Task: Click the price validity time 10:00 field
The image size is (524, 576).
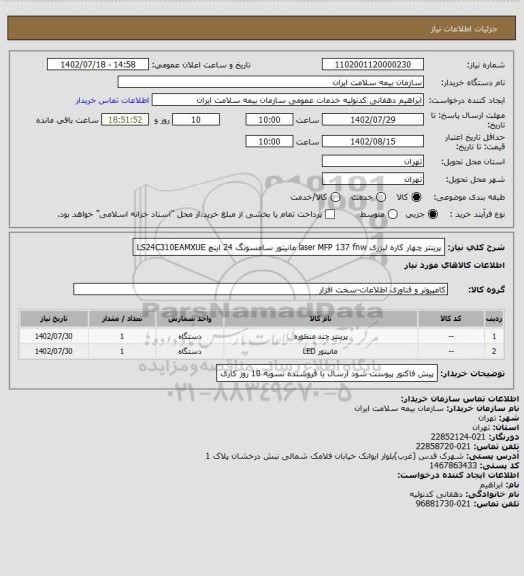Action: click(x=269, y=141)
